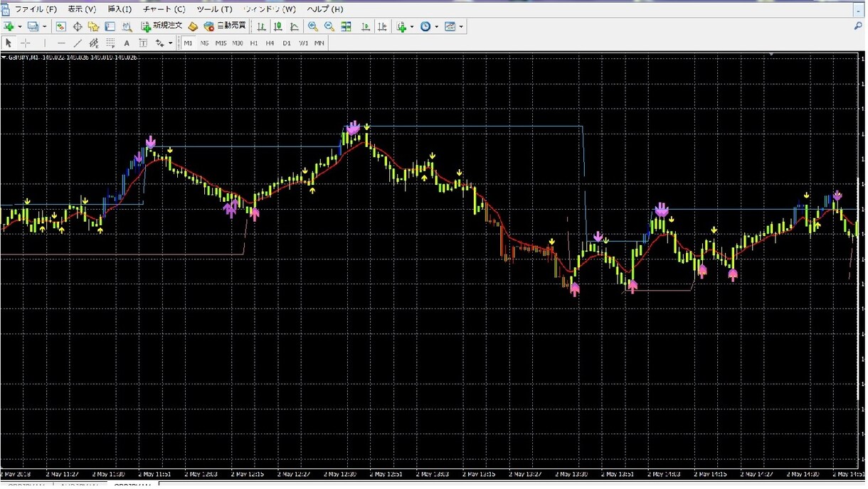Select the M15 timeframe
The height and width of the screenshot is (489, 868).
[x=221, y=43]
